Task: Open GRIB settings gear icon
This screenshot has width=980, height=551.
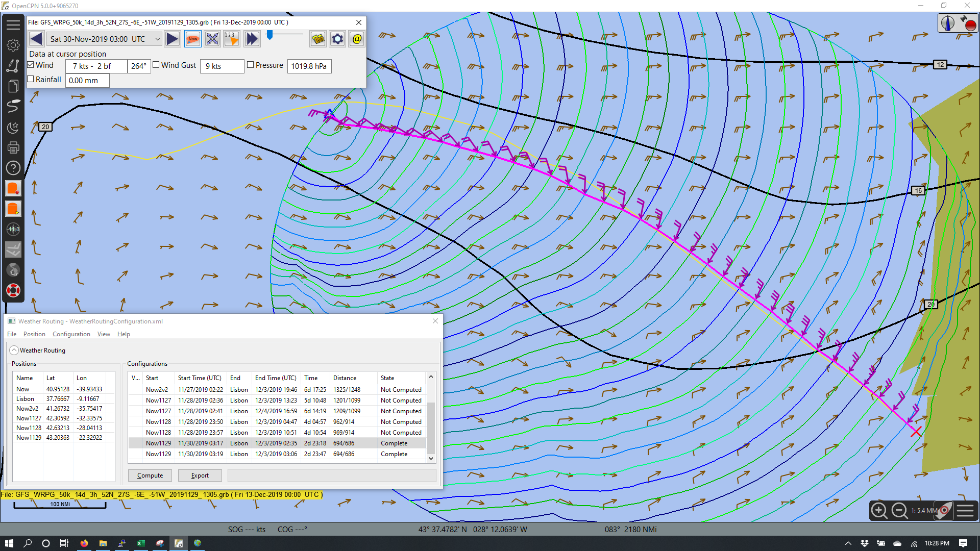Action: (x=337, y=39)
